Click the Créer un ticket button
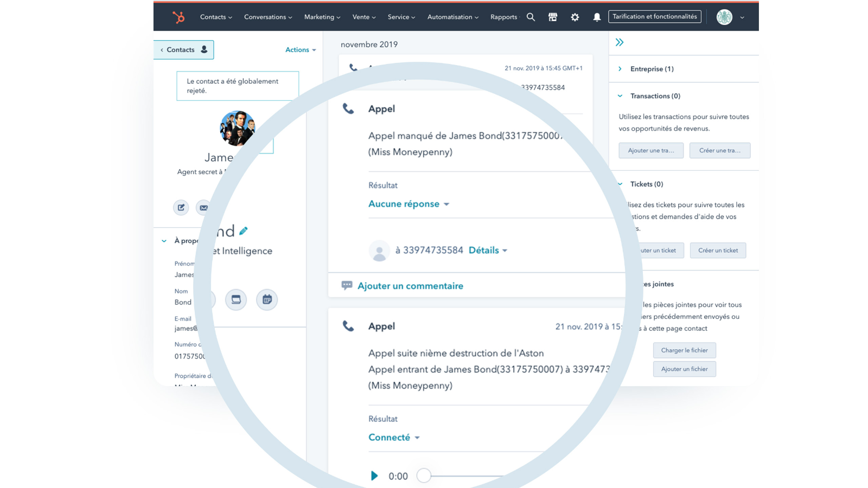The width and height of the screenshot is (868, 488). (718, 251)
